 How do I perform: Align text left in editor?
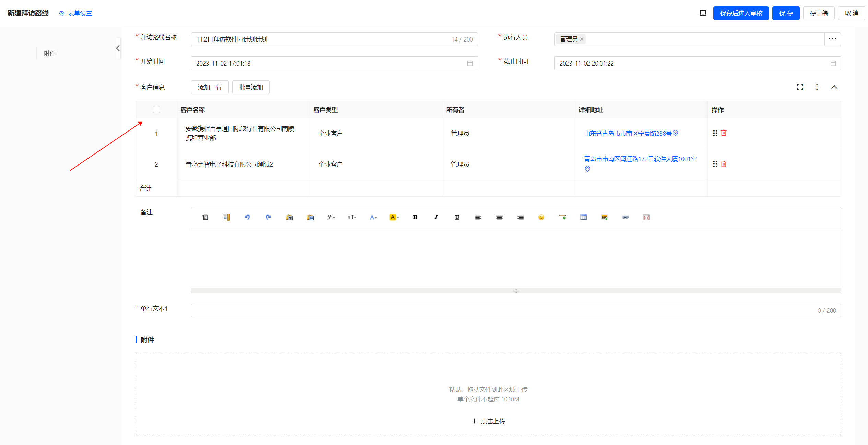478,217
